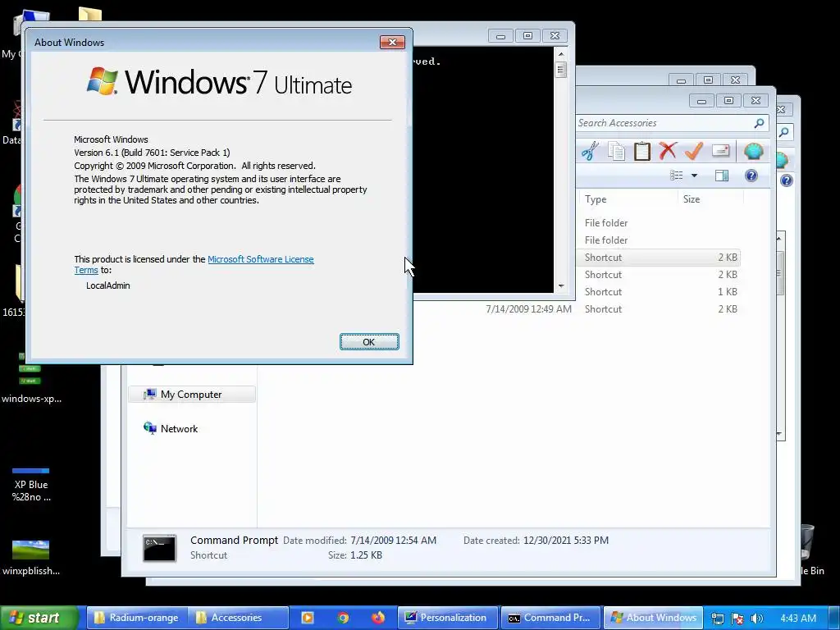
Task: Maximize the Accessories explorer window
Action: coord(728,101)
